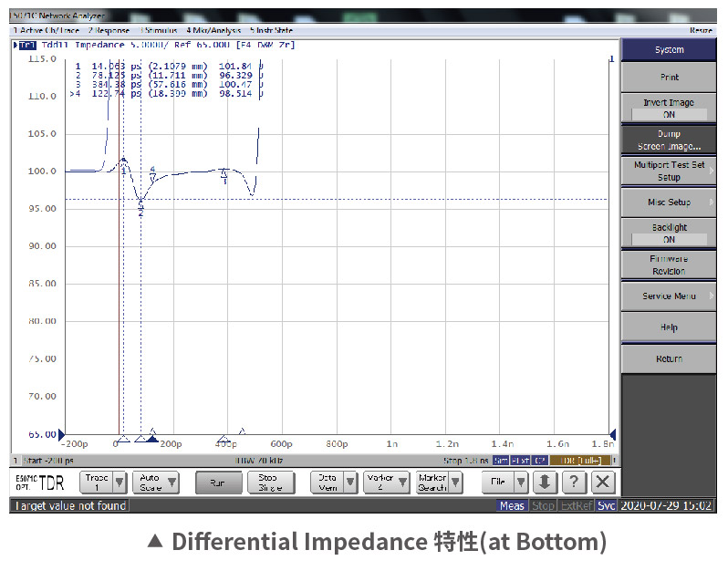Click the right reference level arrow marker
728x571 pixels.
click(x=612, y=434)
